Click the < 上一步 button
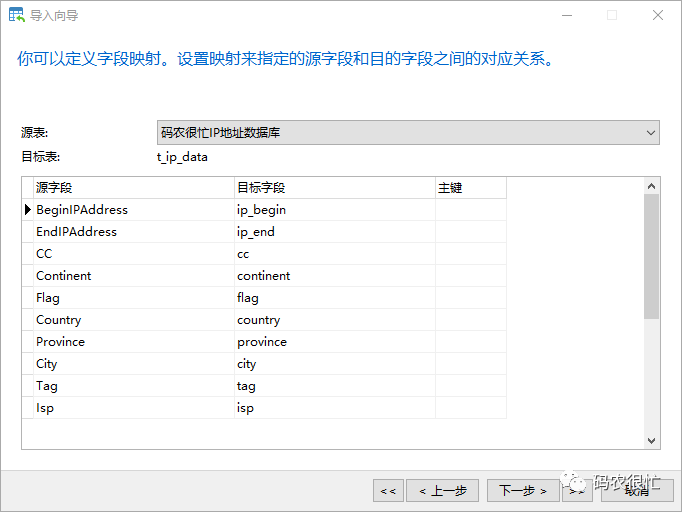Image resolution: width=682 pixels, height=512 pixels. (x=442, y=491)
